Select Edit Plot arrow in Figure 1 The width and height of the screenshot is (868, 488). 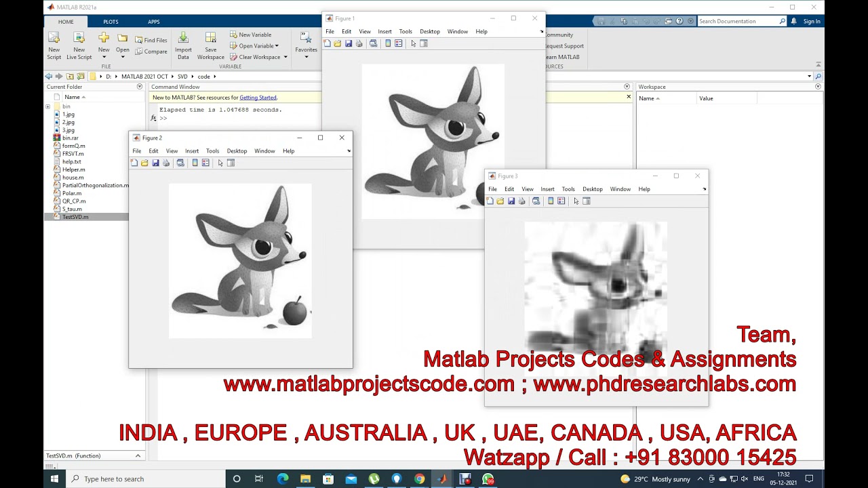414,43
